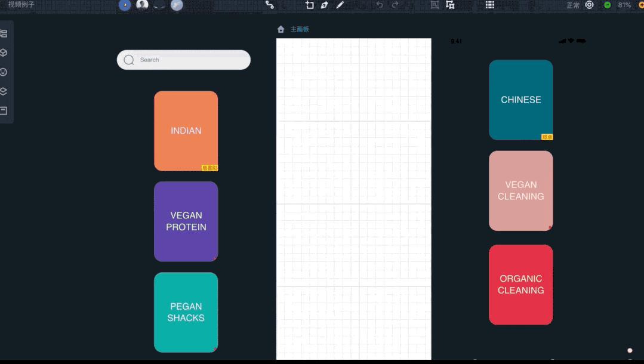Select the orange INDIAN card
This screenshot has height=364, width=644.
tap(186, 131)
